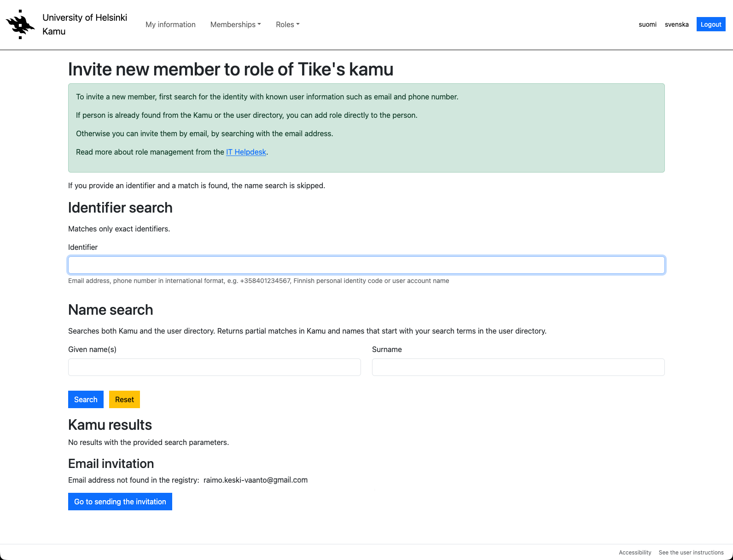
Task: Expand the Roles dropdown menu
Action: tap(287, 24)
